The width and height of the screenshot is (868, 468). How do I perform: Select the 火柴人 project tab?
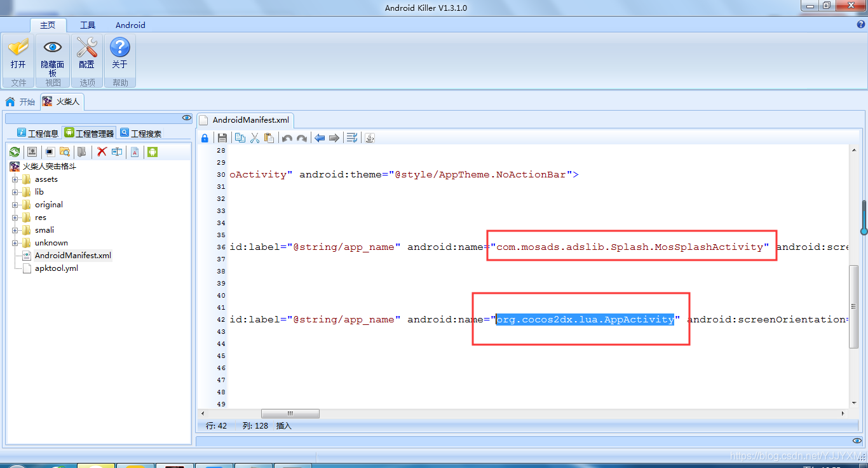pos(62,102)
